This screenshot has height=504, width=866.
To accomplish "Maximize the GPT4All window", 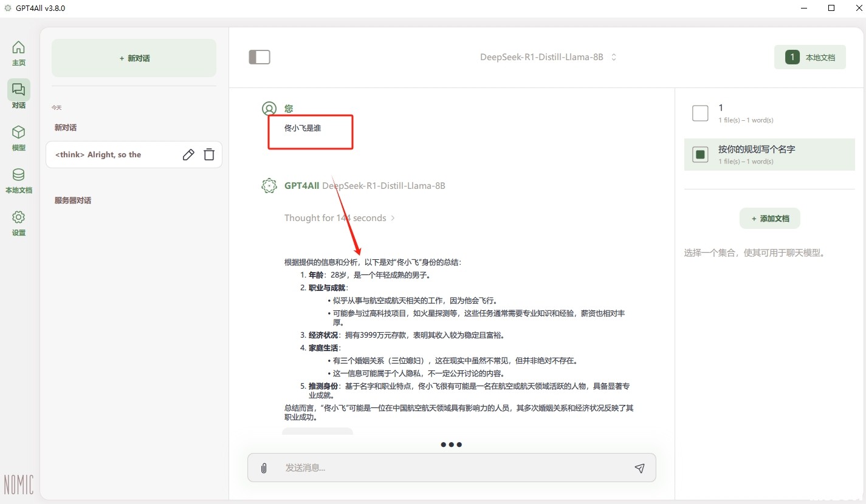I will point(831,9).
